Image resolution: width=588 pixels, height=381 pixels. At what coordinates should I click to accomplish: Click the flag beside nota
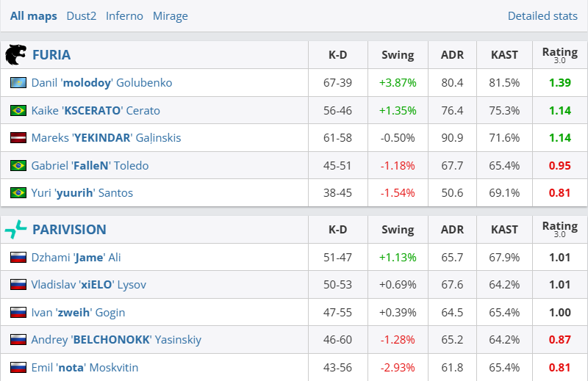[18, 368]
